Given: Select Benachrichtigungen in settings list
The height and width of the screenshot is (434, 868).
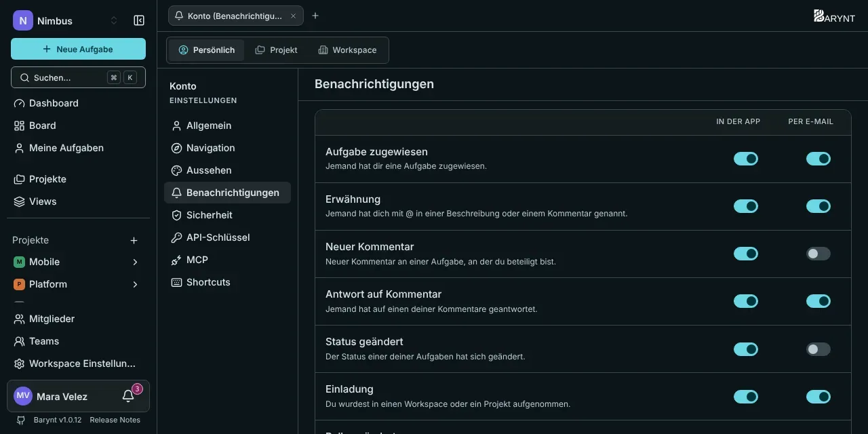Looking at the screenshot, I should pyautogui.click(x=227, y=193).
